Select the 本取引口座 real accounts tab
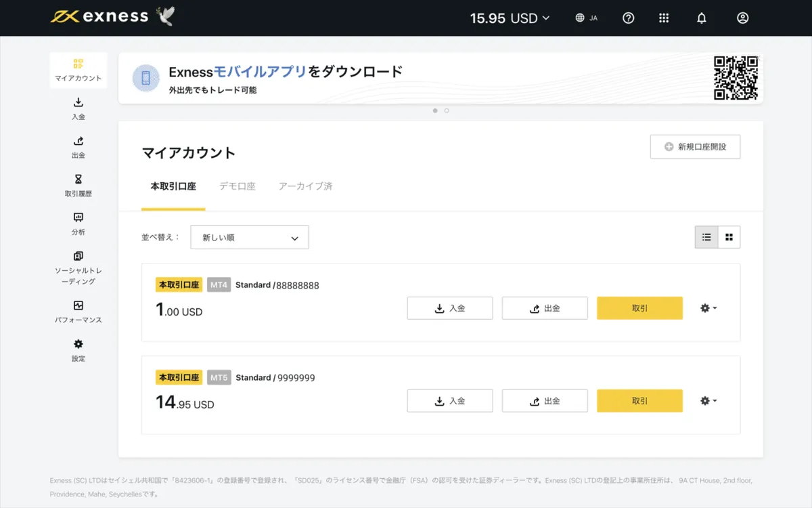This screenshot has width=812, height=508. tap(173, 186)
